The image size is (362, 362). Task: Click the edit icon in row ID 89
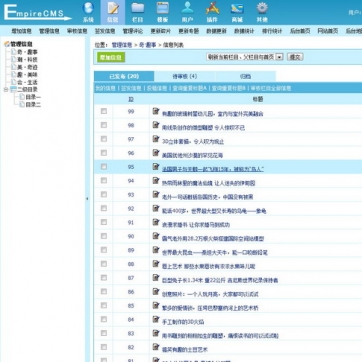(156, 250)
